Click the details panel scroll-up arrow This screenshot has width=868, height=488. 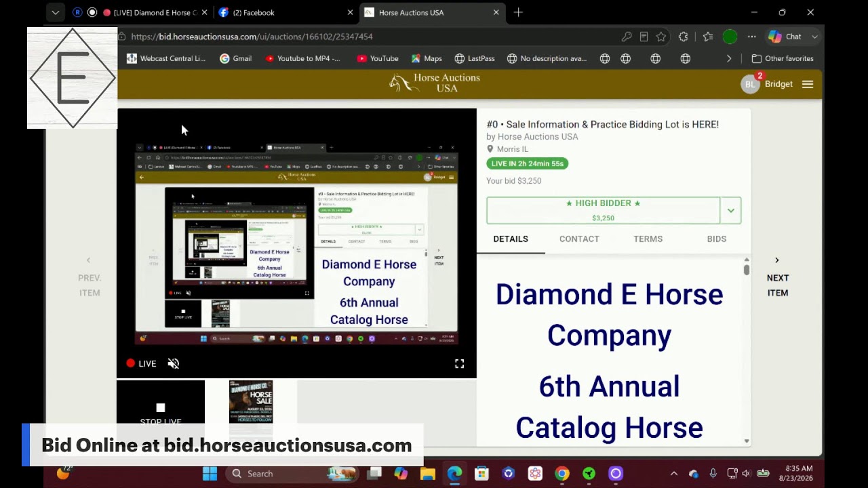coord(747,260)
